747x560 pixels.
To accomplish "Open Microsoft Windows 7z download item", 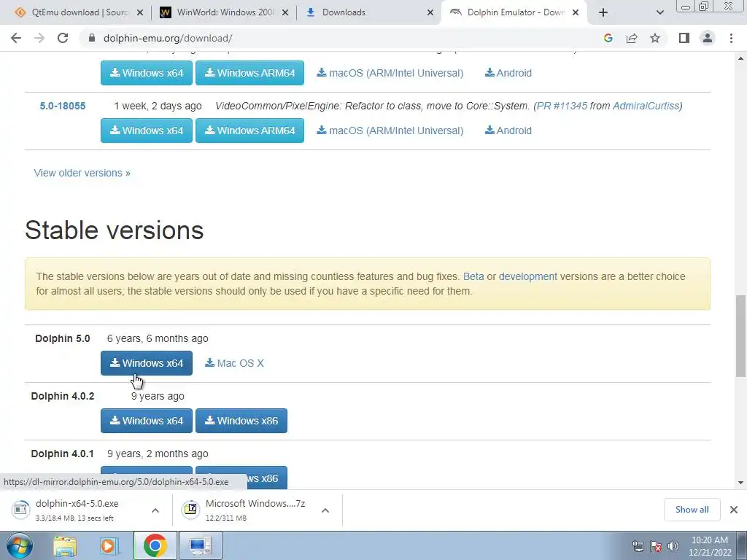I will tap(248, 510).
